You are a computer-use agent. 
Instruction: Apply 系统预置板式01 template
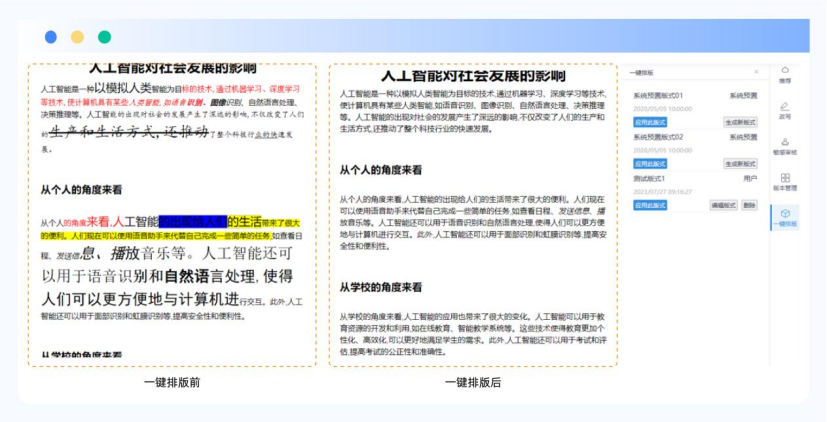pos(650,122)
